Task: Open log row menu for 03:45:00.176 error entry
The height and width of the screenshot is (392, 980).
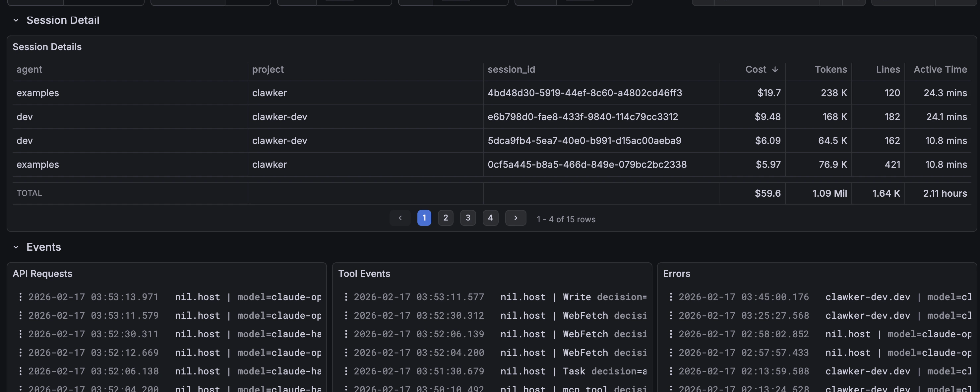Action: 671,297
